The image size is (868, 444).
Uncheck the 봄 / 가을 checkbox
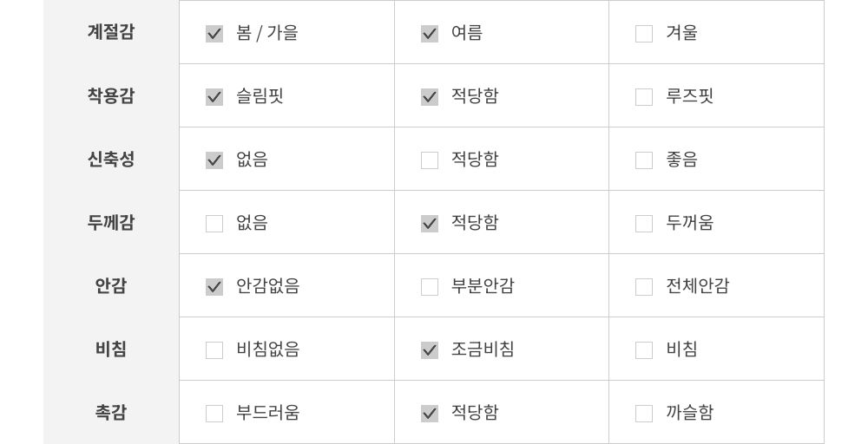pyautogui.click(x=214, y=34)
